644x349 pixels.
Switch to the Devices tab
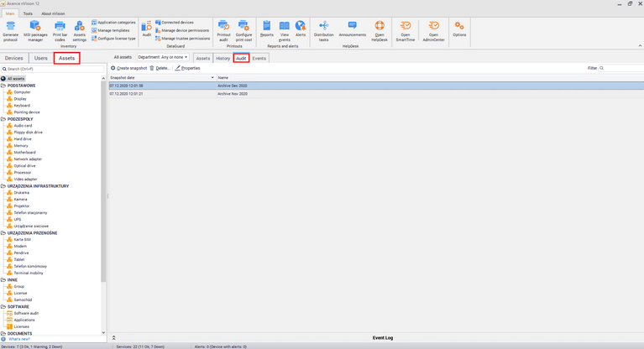14,58
